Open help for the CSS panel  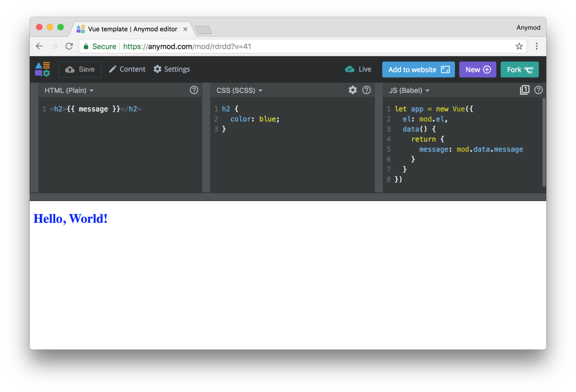[367, 90]
